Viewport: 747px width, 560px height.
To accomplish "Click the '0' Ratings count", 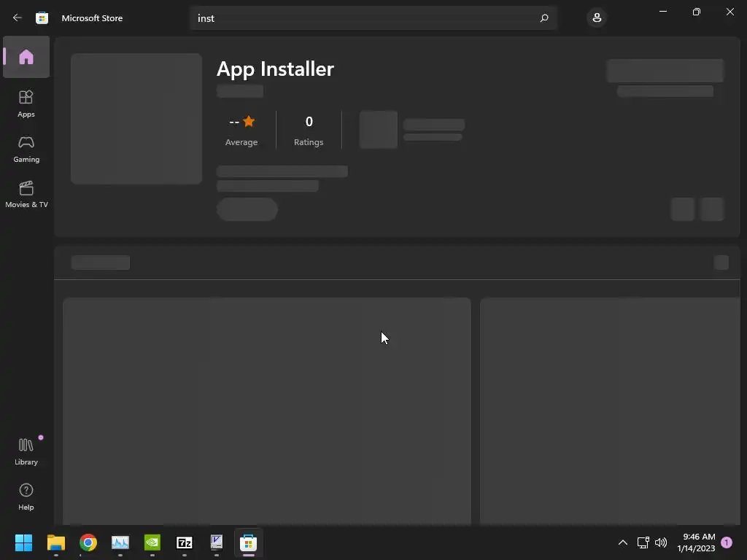I will point(309,122).
